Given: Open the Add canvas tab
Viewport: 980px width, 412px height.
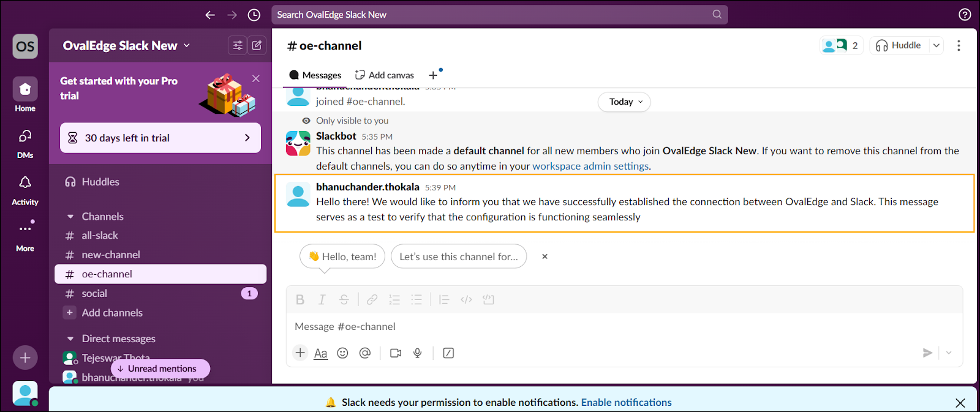Looking at the screenshot, I should pyautogui.click(x=385, y=75).
